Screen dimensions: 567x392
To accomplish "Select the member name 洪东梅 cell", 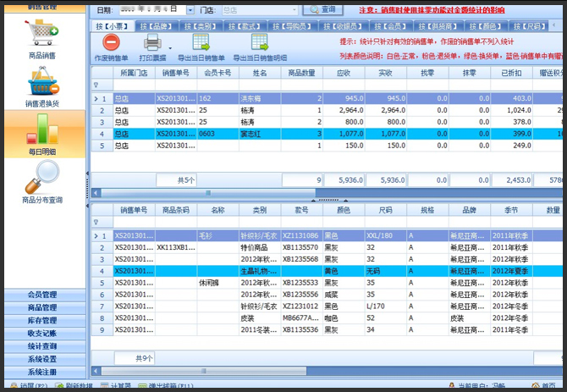I will [x=260, y=98].
